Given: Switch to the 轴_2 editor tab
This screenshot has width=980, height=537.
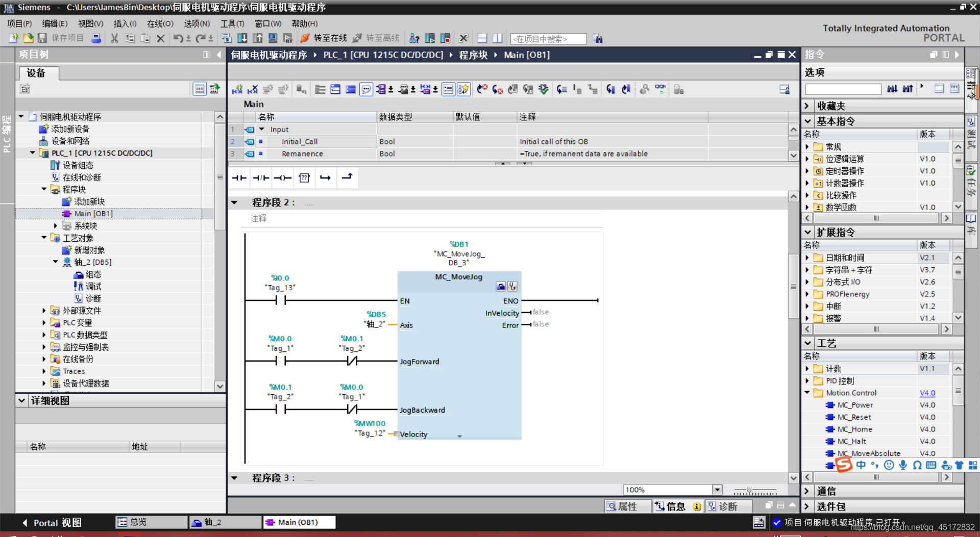Looking at the screenshot, I should (x=225, y=522).
